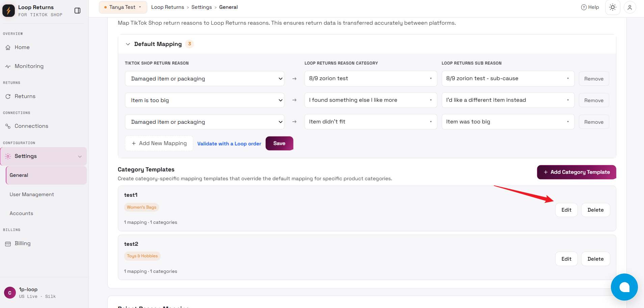The image size is (644, 308).
Task: Open I found something else dropdown
Action: pos(371,100)
